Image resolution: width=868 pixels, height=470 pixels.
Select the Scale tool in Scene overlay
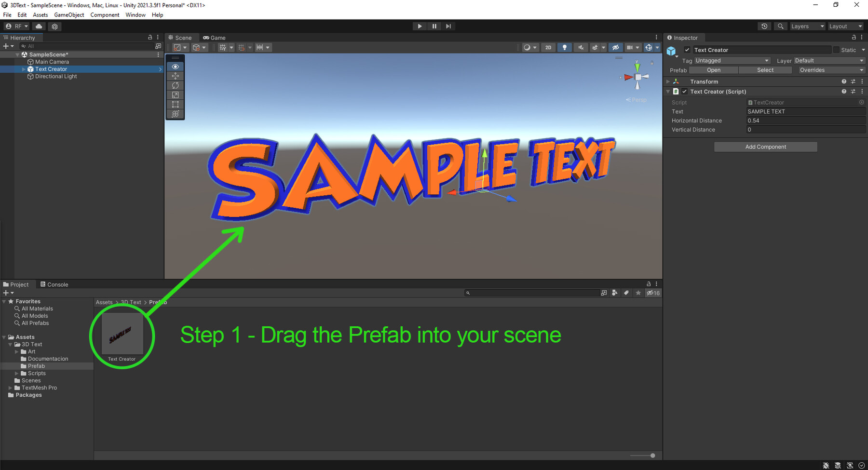coord(175,95)
